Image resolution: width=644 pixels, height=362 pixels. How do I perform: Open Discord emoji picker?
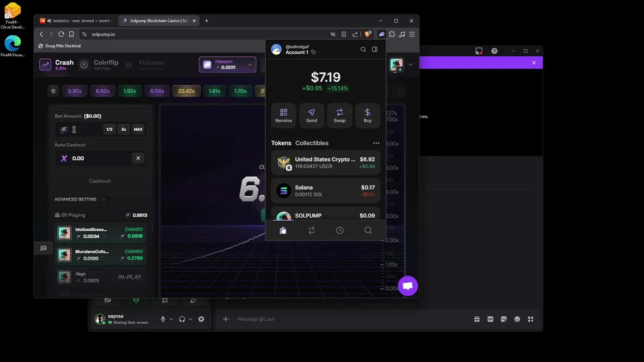[x=517, y=319]
